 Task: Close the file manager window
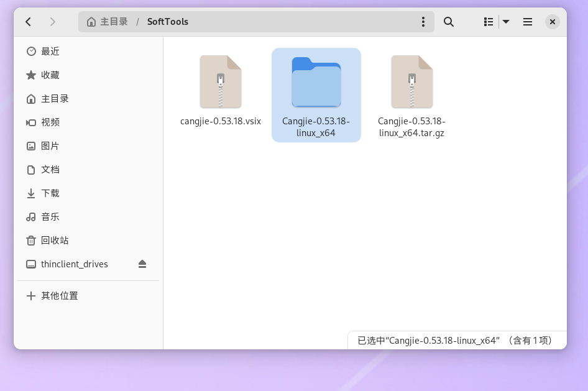click(x=553, y=22)
